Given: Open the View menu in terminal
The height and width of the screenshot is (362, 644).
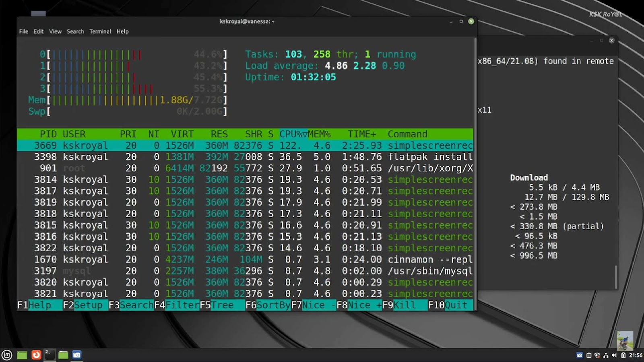Looking at the screenshot, I should [x=55, y=31].
